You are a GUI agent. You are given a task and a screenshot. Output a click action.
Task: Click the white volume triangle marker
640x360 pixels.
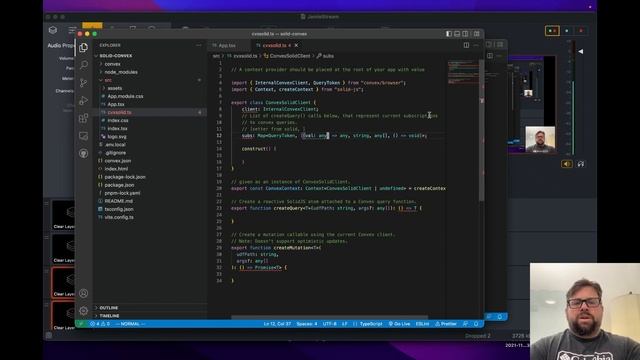pyautogui.click(x=580, y=51)
